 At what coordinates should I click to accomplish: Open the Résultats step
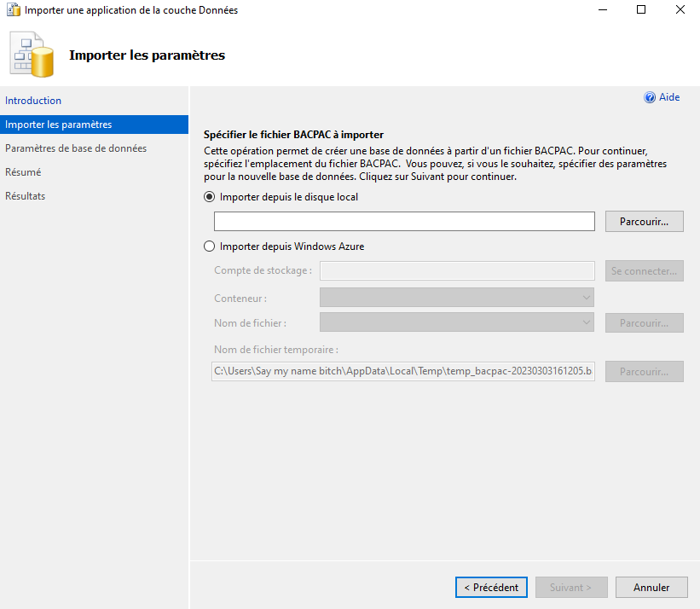click(25, 196)
